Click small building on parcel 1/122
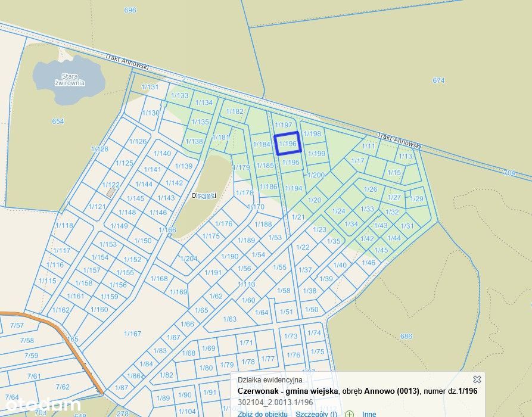532x417 pixels. [111, 193]
